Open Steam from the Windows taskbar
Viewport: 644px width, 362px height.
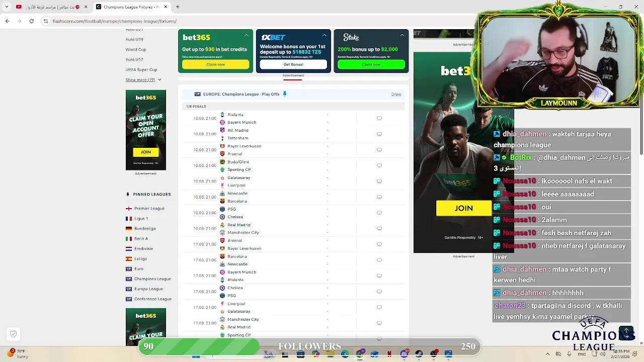[419, 354]
